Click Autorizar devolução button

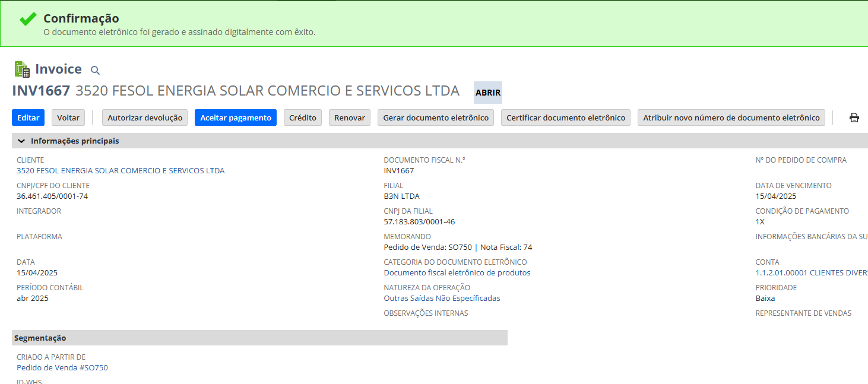[145, 118]
